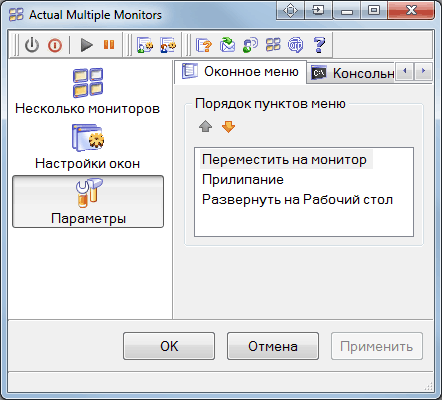Screen dimensions: 442x400
Task: Click the green-user window settings toolbar icon
Action: click(x=145, y=45)
